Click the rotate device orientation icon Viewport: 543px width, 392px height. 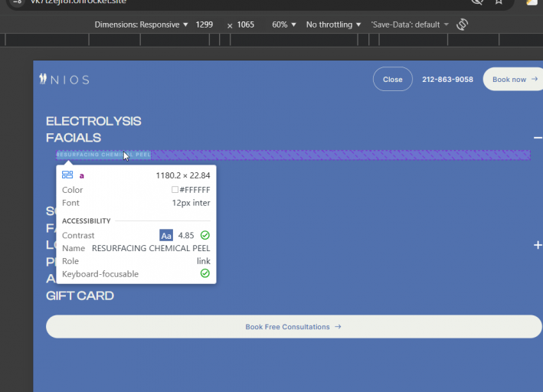coord(463,24)
